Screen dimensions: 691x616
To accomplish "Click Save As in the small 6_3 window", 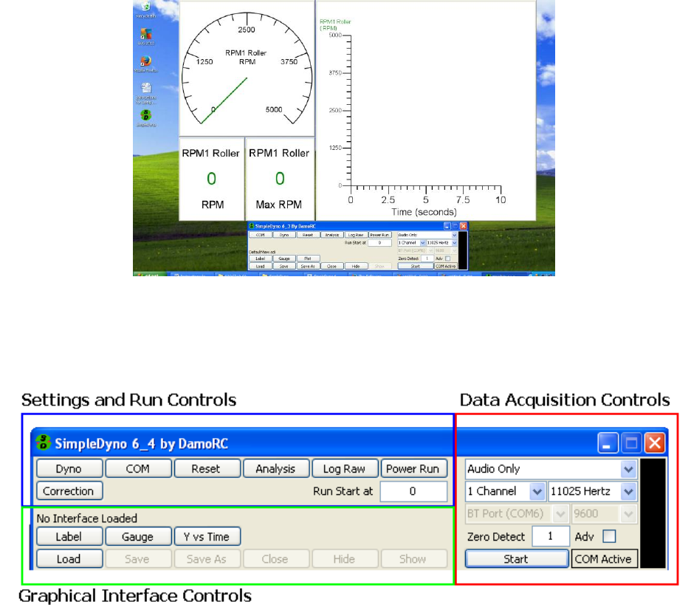I will coord(308,267).
